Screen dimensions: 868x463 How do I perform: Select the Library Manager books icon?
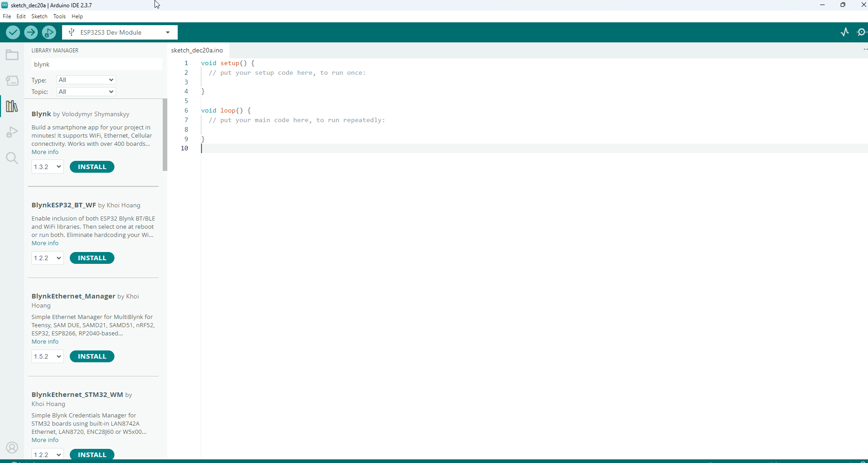12,107
